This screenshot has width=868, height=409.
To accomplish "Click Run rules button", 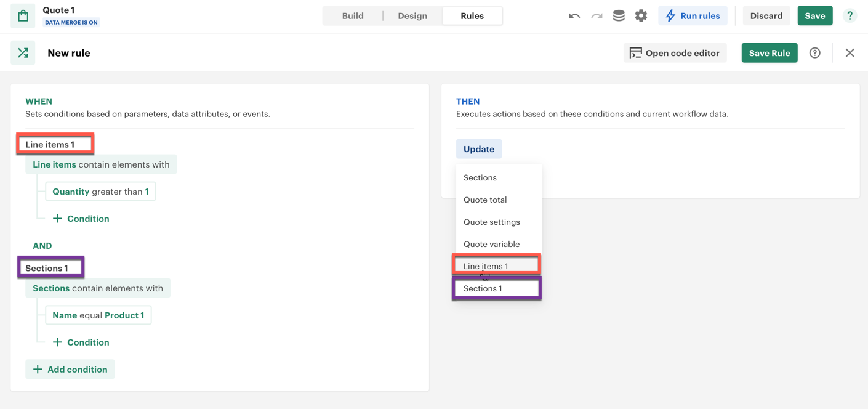I will 693,16.
